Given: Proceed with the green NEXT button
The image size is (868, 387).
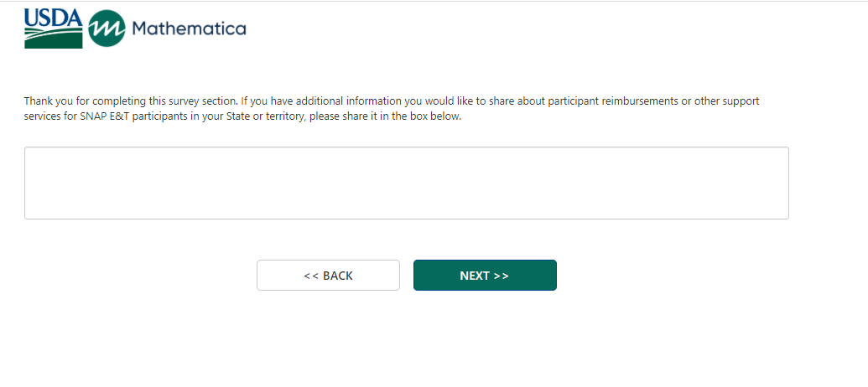Looking at the screenshot, I should (x=485, y=276).
